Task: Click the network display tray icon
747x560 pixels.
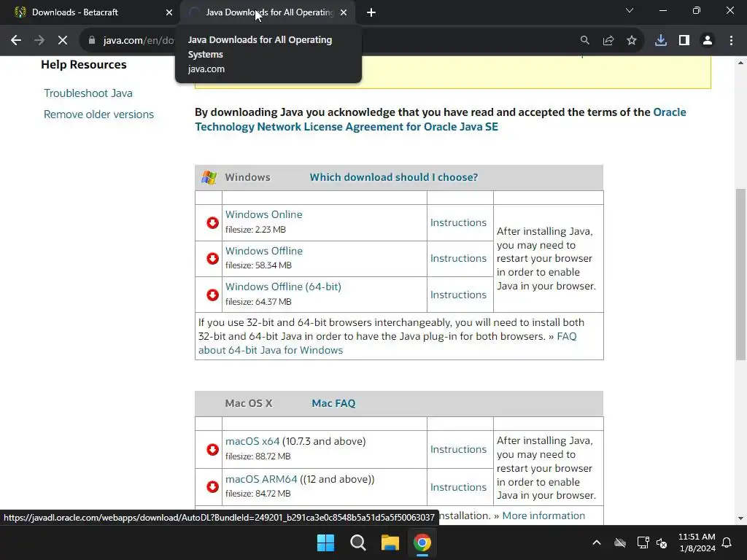Action: [643, 542]
